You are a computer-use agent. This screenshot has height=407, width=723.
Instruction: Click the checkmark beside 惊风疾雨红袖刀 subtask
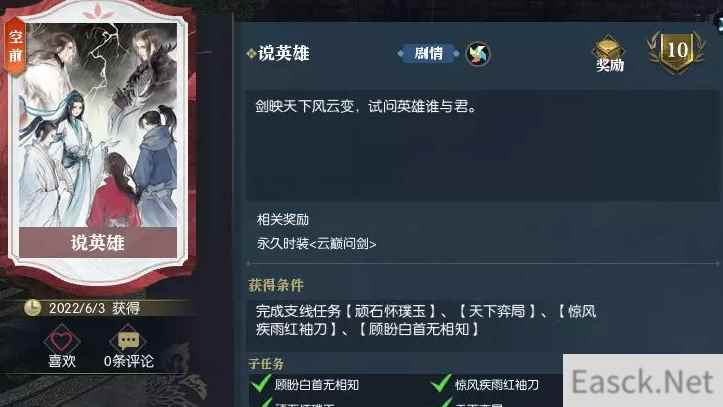point(441,383)
